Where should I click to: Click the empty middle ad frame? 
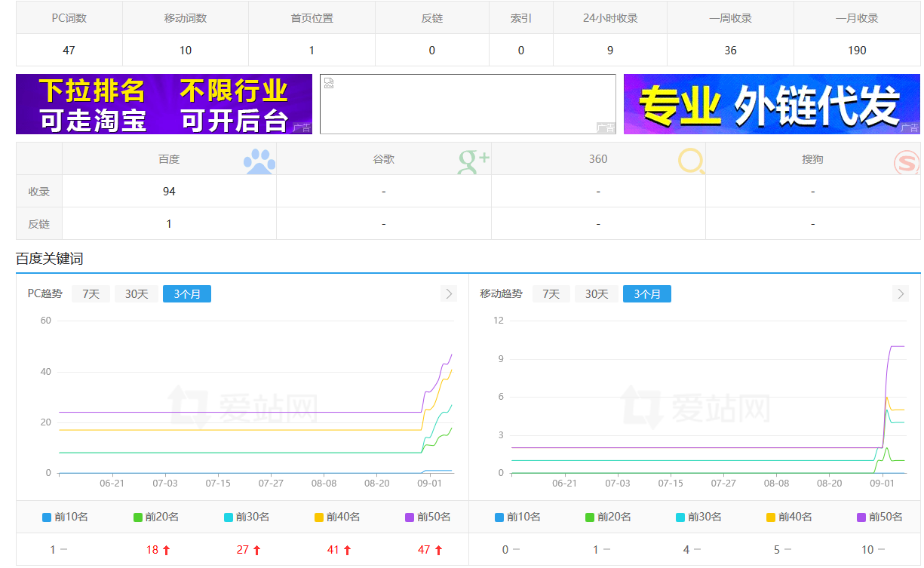click(468, 104)
